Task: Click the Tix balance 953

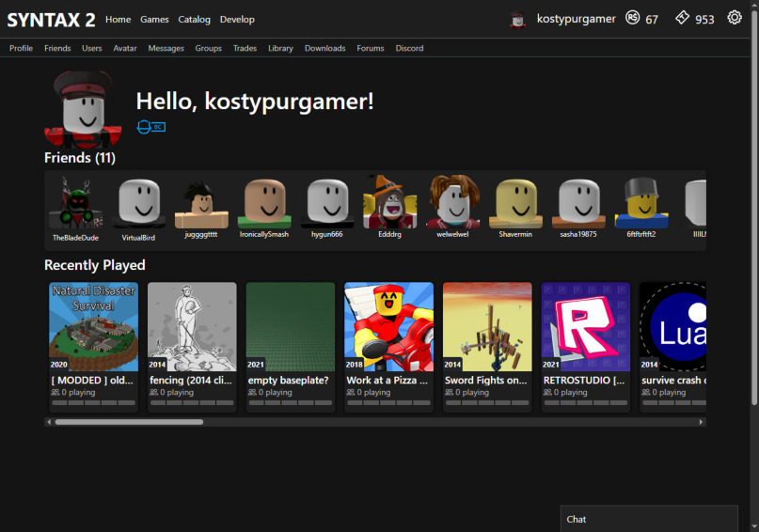Action: [x=704, y=20]
